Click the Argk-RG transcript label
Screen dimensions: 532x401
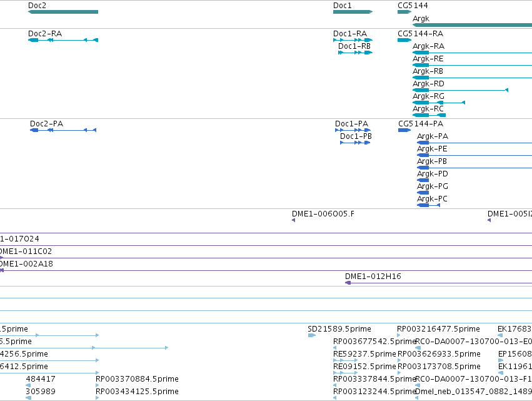coord(428,96)
